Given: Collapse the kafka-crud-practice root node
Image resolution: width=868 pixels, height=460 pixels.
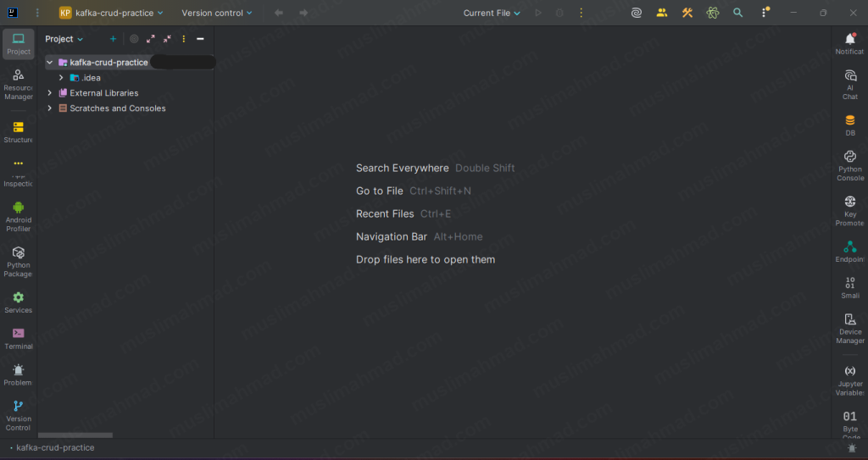Looking at the screenshot, I should coord(50,63).
